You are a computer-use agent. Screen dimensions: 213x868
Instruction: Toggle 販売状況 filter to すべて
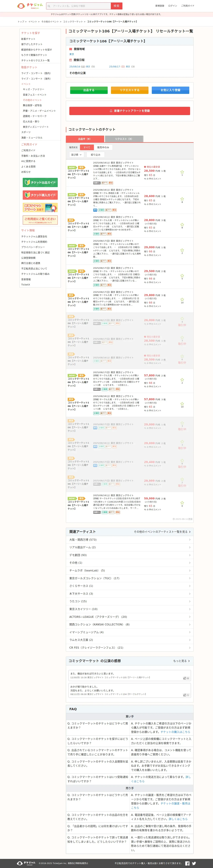[87, 147]
